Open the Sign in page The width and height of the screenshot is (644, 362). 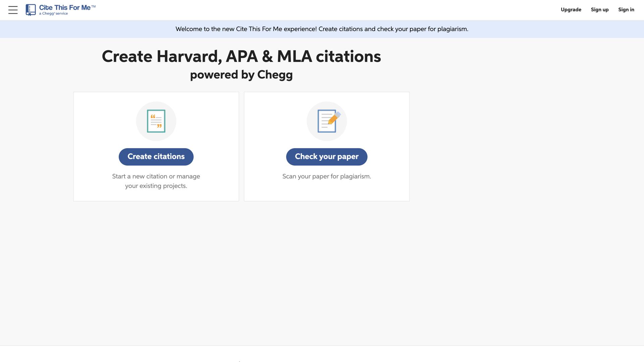click(626, 10)
